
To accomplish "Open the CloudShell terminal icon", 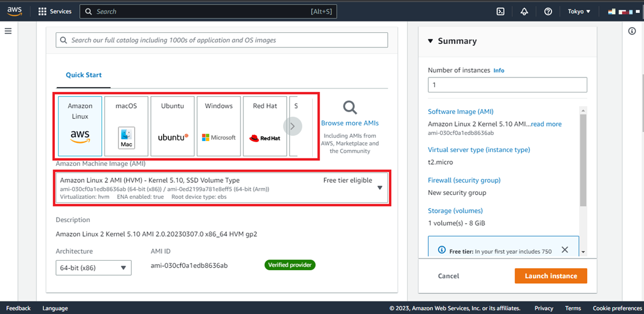I will pyautogui.click(x=501, y=12).
